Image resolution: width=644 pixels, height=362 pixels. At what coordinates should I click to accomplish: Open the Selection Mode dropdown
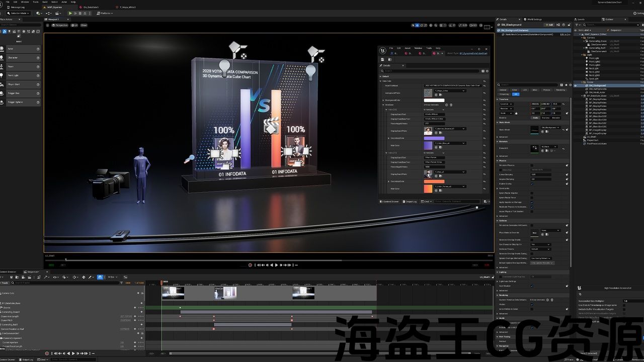[x=19, y=13]
